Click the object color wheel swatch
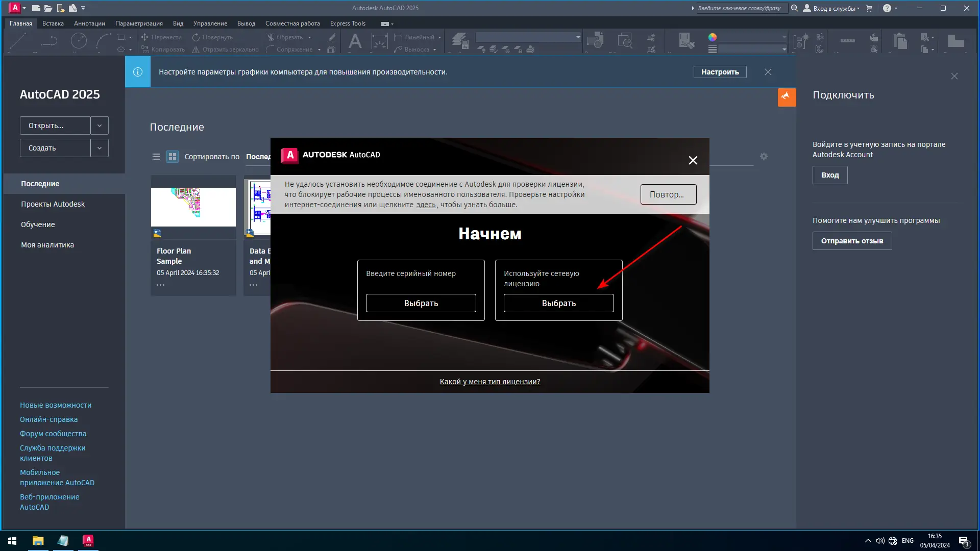 coord(713,37)
